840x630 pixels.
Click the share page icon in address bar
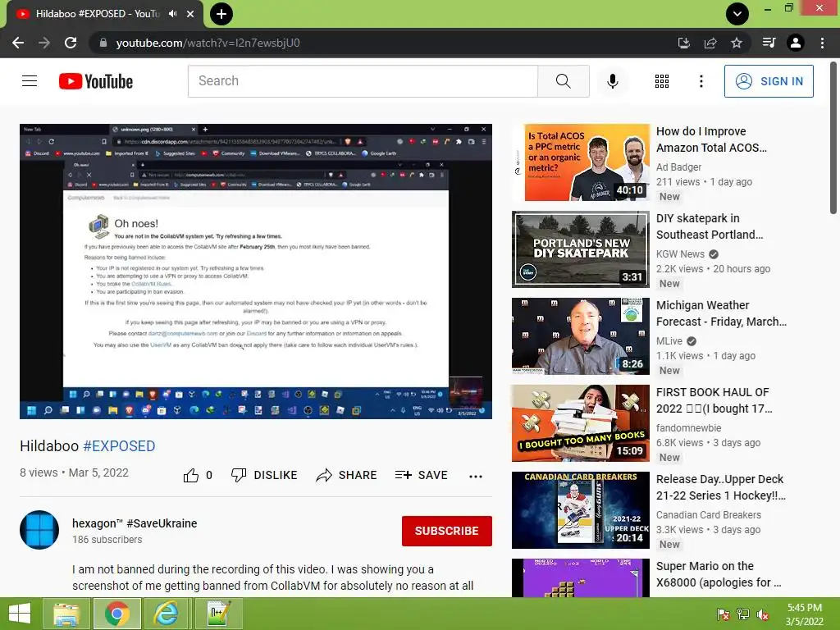tap(710, 43)
